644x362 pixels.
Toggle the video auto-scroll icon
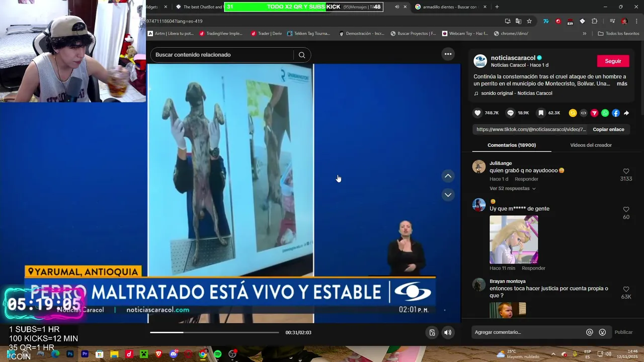[x=432, y=332]
